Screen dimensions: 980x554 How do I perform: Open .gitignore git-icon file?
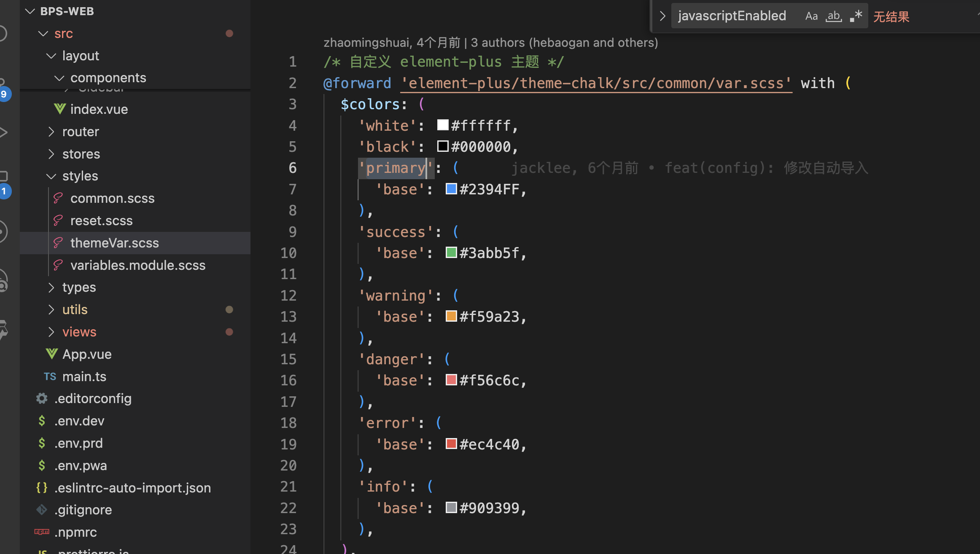(x=83, y=510)
